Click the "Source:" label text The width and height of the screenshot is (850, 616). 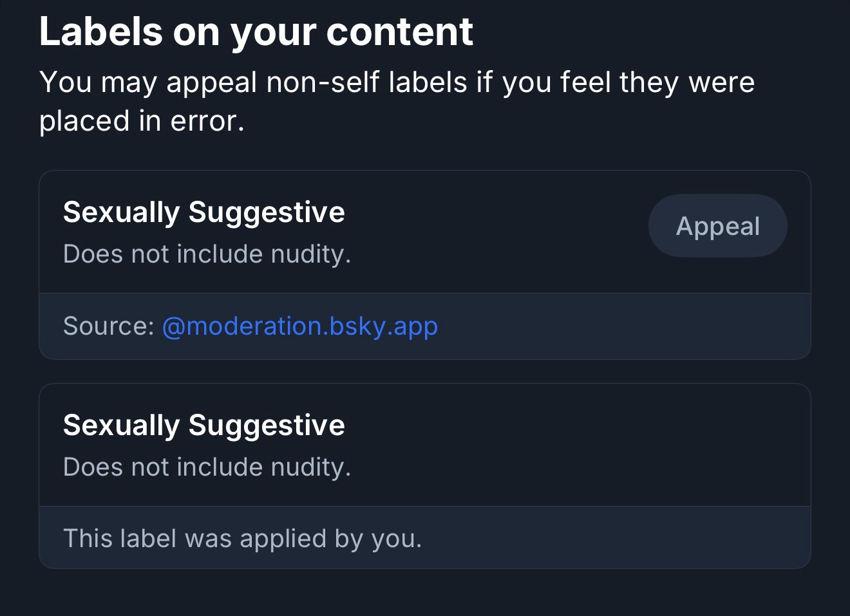coord(108,326)
